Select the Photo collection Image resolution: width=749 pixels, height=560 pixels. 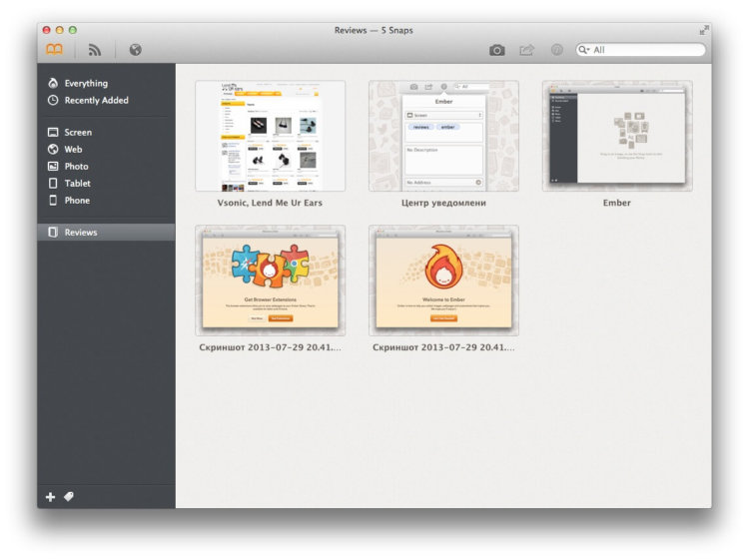tap(106, 166)
